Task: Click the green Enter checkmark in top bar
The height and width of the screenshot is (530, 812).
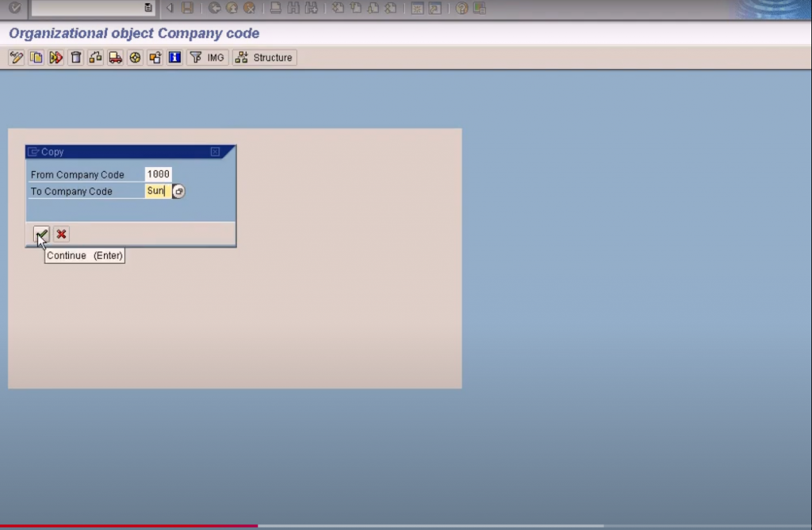Action: (14, 7)
